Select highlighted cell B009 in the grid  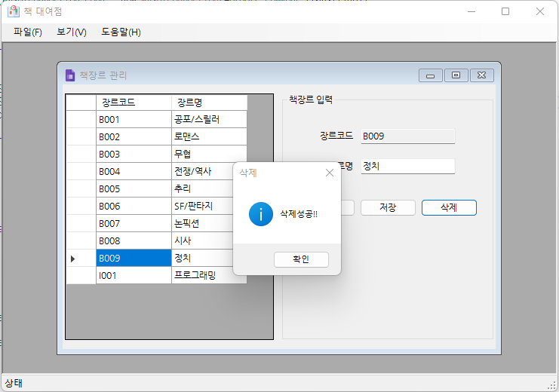click(134, 258)
